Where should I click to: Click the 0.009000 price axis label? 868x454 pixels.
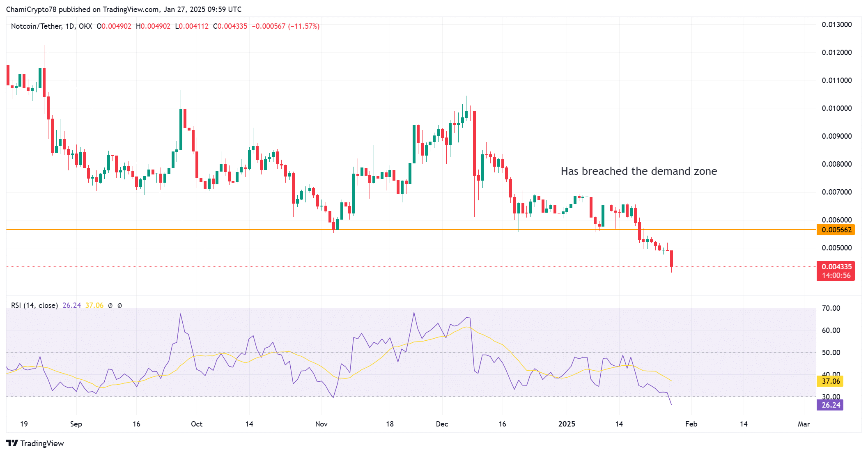pyautogui.click(x=837, y=136)
